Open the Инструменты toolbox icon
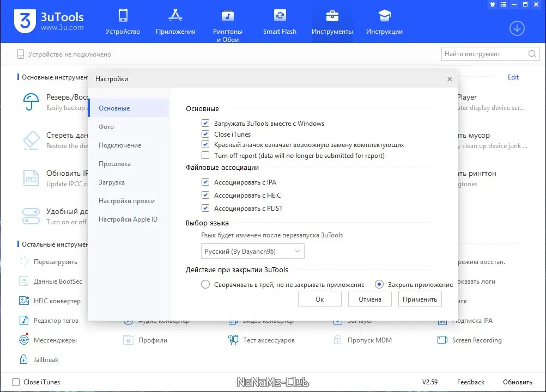The width and height of the screenshot is (546, 392). click(x=332, y=16)
